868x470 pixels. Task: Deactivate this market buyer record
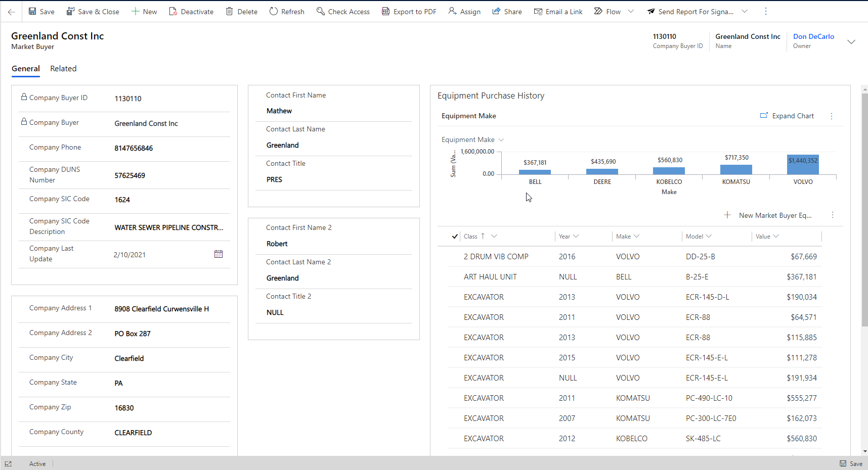click(x=191, y=12)
